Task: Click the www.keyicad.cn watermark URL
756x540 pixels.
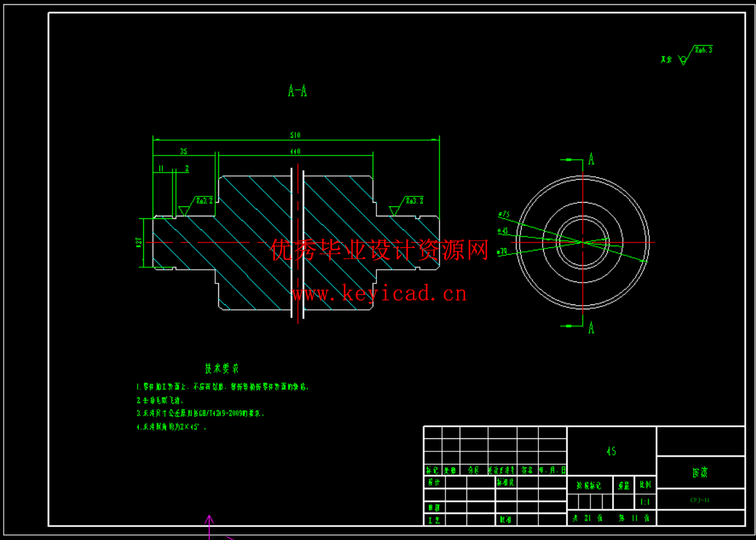Action: [x=379, y=293]
